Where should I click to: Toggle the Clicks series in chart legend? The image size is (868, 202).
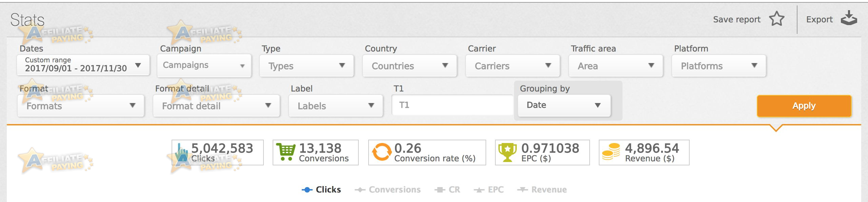[x=321, y=189]
